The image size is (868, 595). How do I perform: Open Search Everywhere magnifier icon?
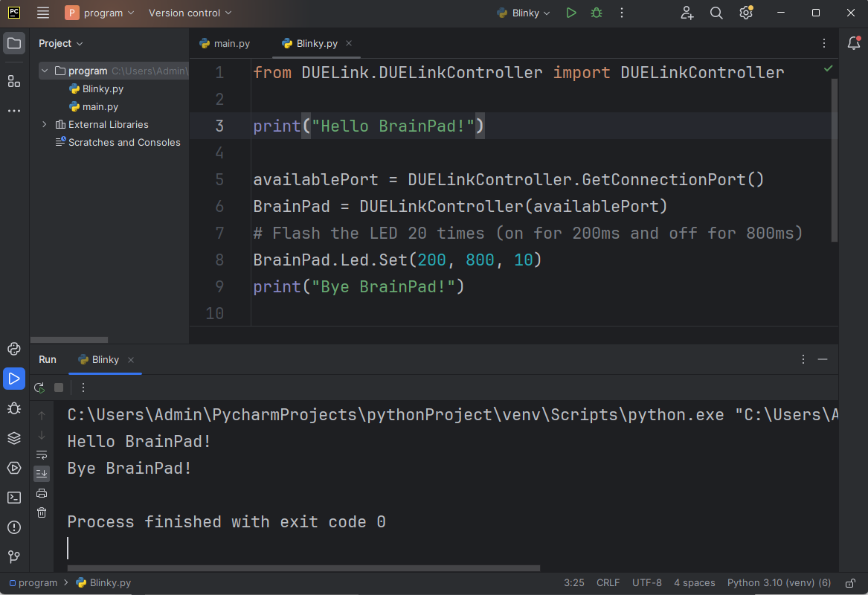(x=716, y=13)
